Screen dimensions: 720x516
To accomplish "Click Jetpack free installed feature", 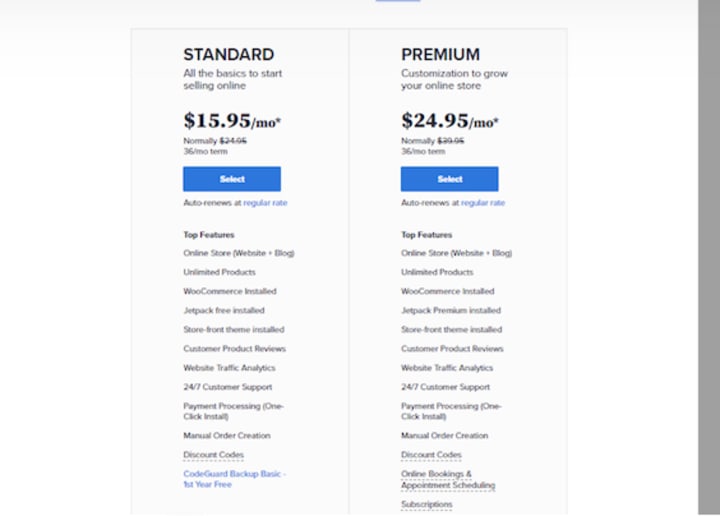I will 224,311.
